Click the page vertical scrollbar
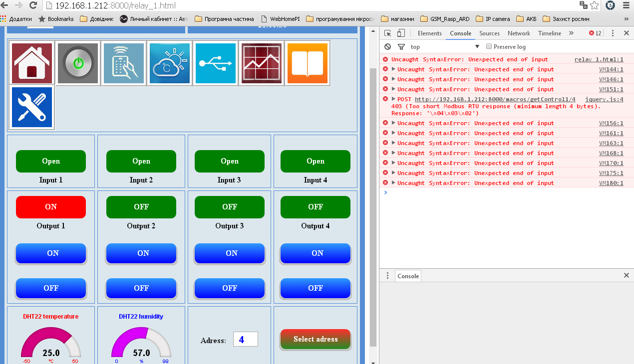Image resolution: width=634 pixels, height=364 pixels. point(373,207)
